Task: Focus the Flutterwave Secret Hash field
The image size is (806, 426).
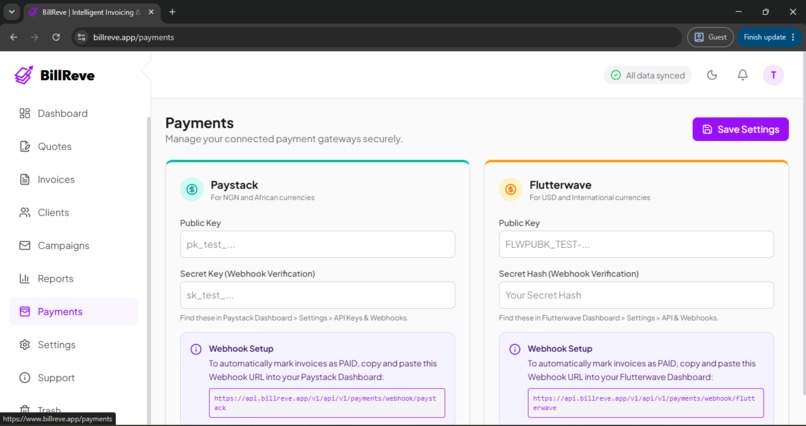Action: pos(636,295)
